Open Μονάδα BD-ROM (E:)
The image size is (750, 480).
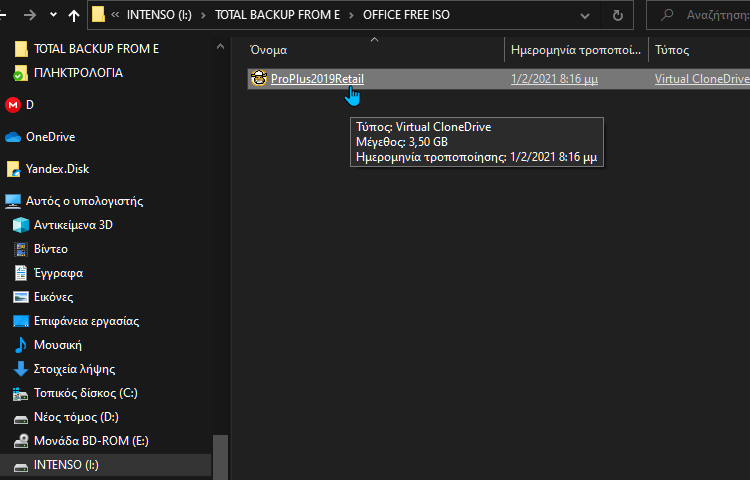[91, 441]
